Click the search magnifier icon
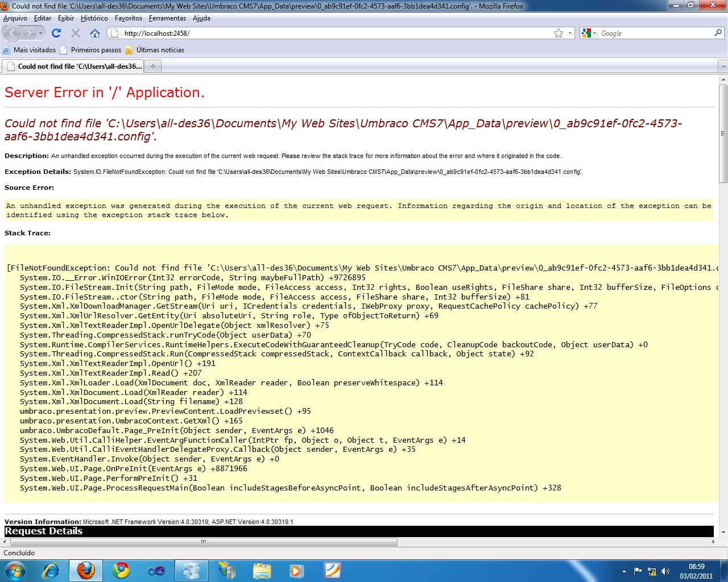 click(718, 33)
